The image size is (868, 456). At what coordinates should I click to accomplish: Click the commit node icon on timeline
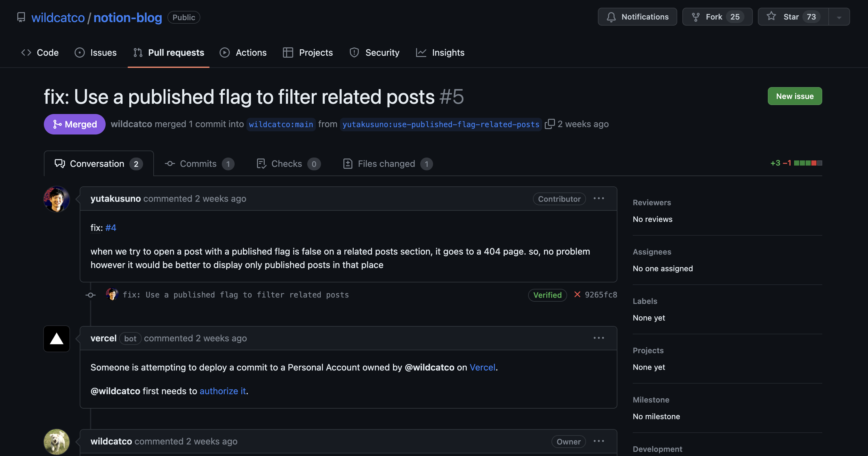[x=90, y=295]
